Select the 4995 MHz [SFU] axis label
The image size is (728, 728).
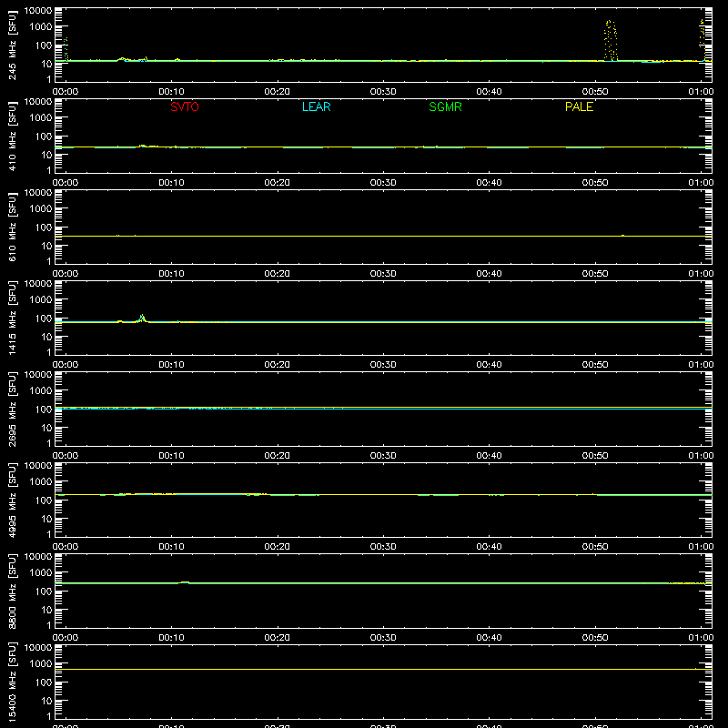(12, 500)
